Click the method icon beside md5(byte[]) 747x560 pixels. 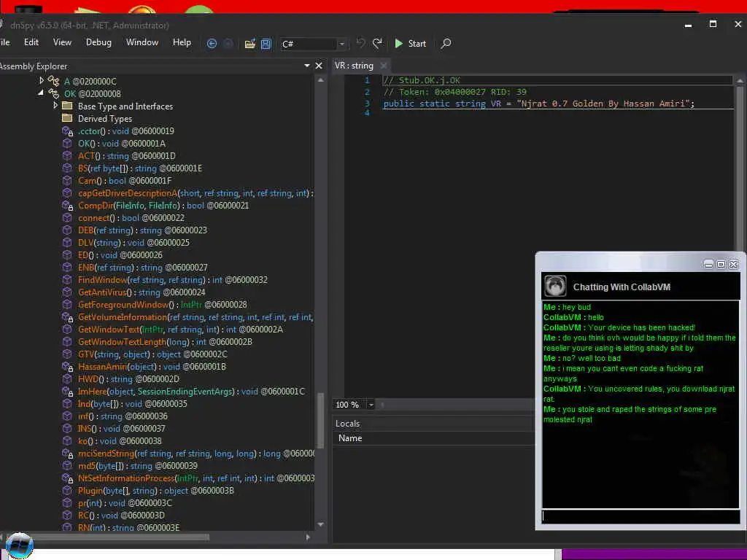[x=67, y=466]
